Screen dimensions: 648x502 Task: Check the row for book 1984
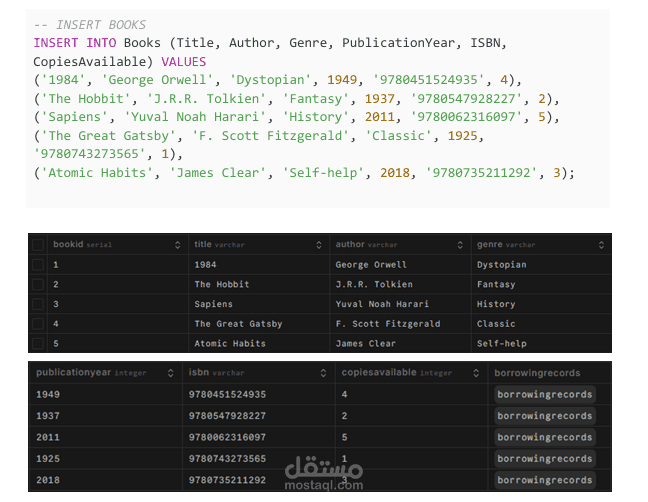click(x=38, y=264)
